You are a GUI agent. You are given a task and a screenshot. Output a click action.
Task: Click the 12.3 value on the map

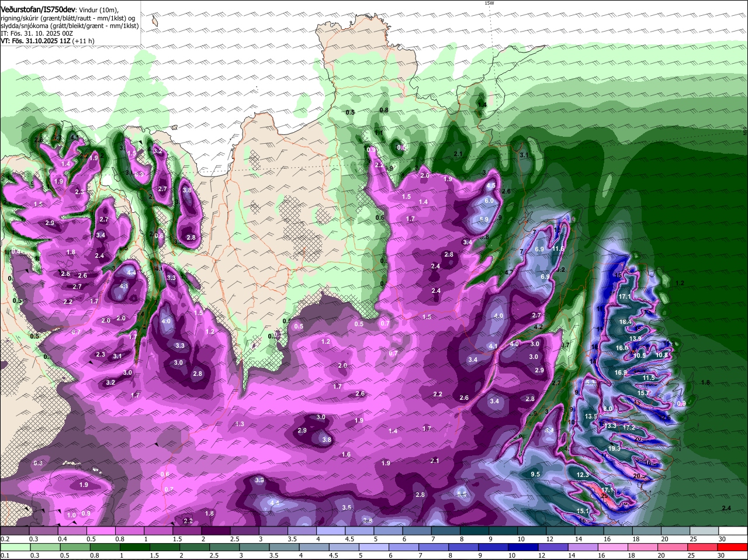point(583,475)
